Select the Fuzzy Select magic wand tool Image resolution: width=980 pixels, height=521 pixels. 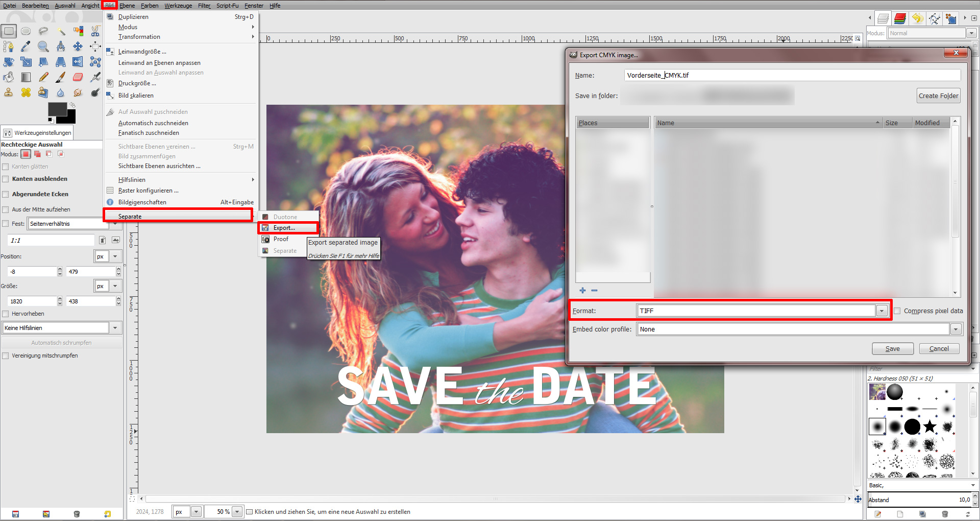[61, 31]
